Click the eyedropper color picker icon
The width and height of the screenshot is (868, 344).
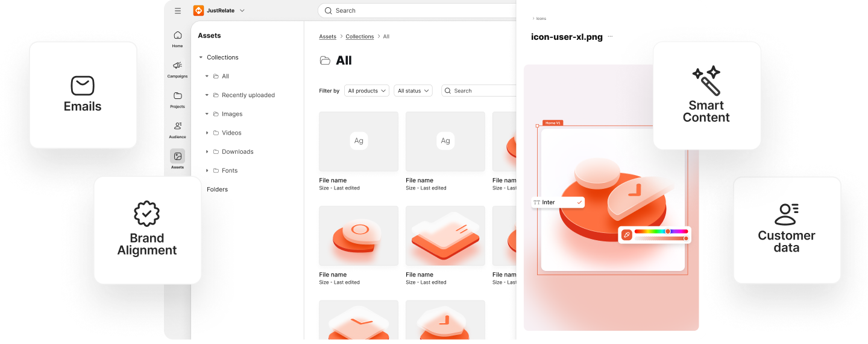(627, 235)
